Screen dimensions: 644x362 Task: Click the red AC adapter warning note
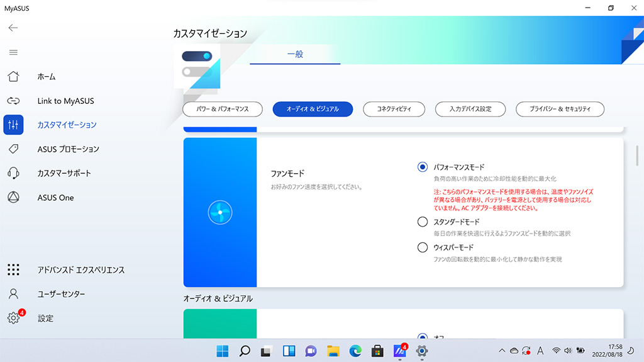pyautogui.click(x=513, y=200)
